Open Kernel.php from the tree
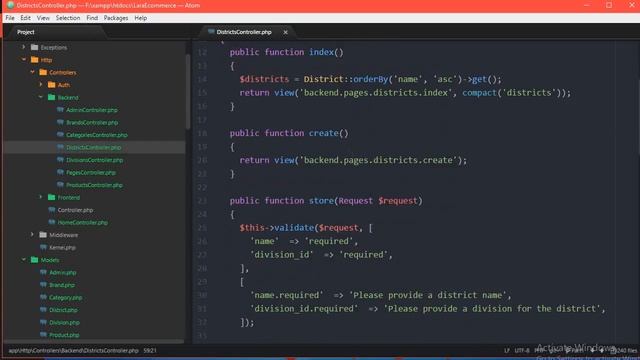 (x=62, y=247)
